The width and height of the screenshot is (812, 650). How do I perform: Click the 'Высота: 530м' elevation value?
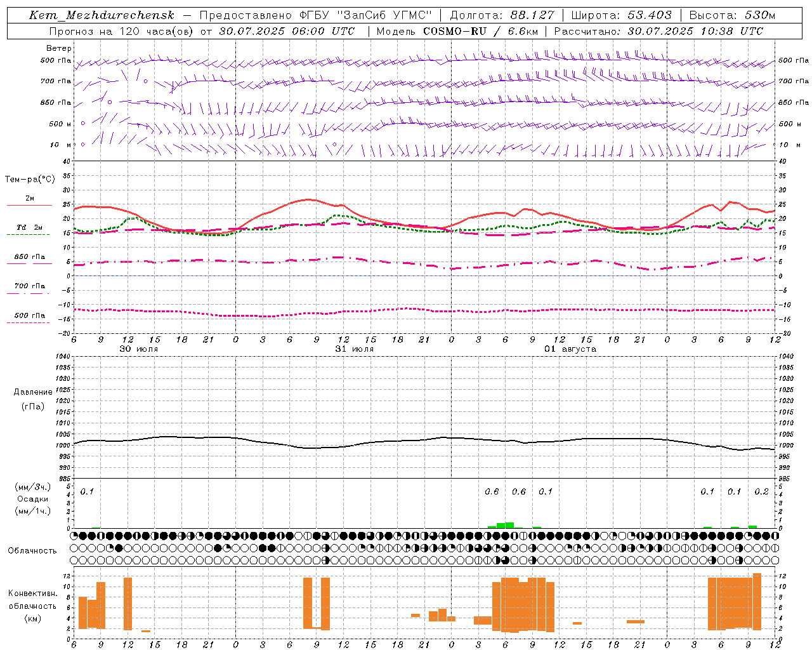[732, 15]
